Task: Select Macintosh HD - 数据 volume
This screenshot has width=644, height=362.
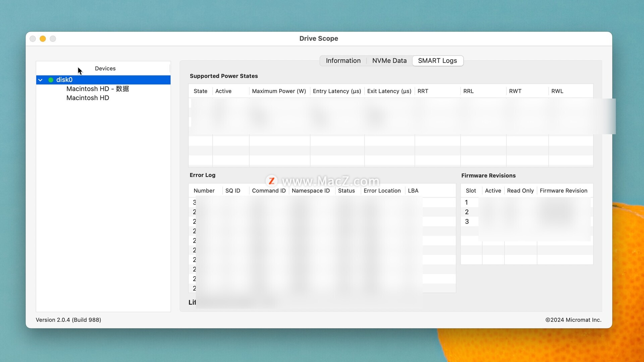Action: coord(97,89)
